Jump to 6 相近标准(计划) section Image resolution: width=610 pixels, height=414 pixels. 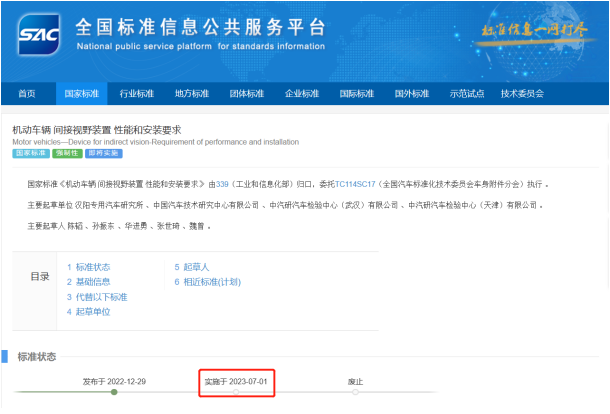(x=207, y=282)
